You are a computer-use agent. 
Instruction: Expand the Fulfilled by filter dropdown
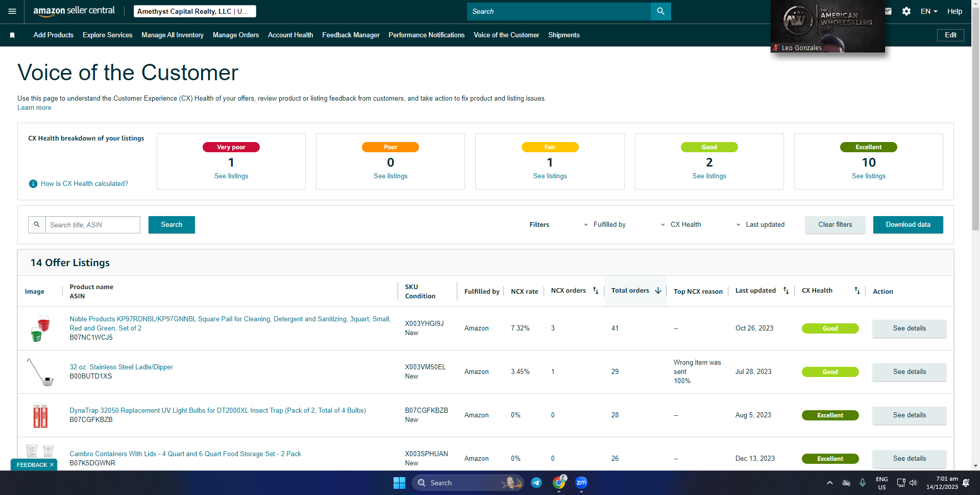[x=605, y=225]
